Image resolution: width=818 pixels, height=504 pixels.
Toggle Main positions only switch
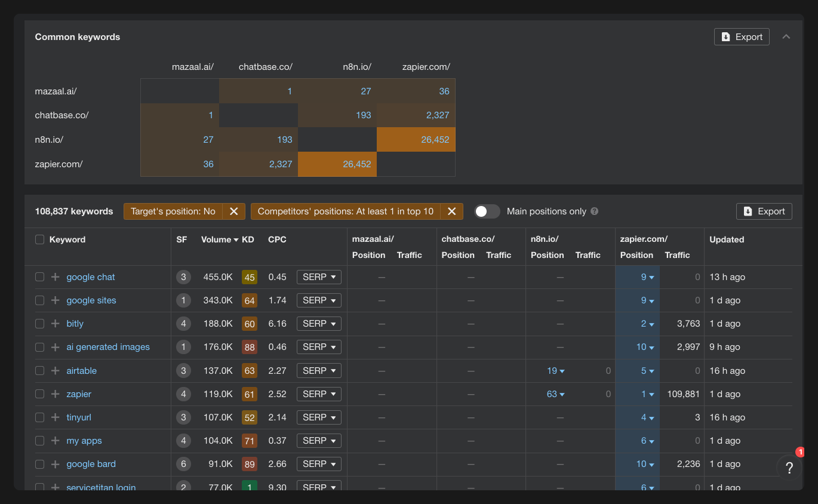coord(487,211)
